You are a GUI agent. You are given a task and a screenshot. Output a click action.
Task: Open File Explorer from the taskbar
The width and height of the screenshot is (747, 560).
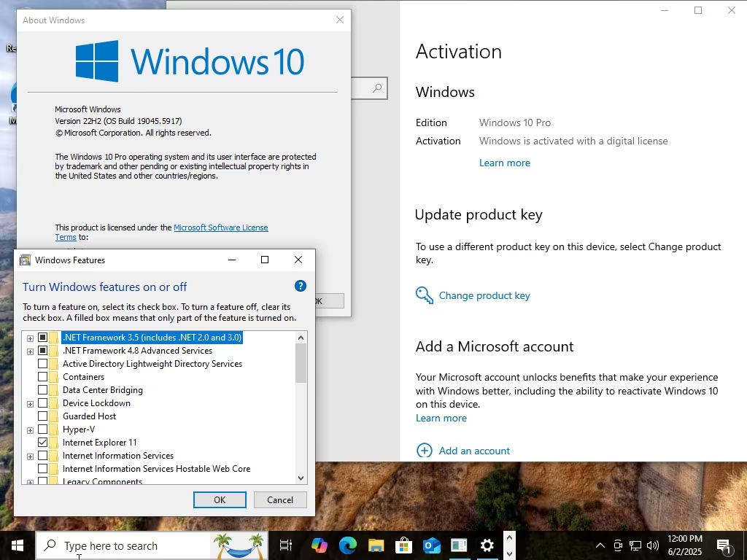click(x=376, y=545)
